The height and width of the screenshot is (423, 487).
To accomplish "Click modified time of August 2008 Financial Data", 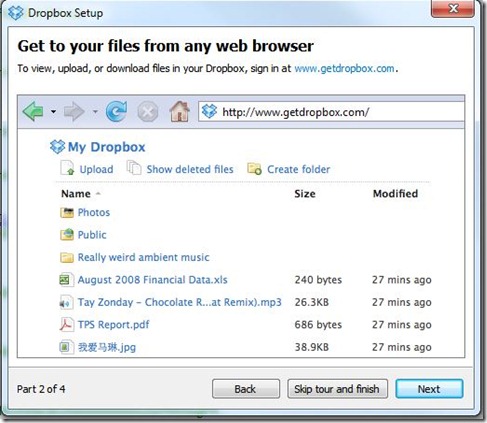I will click(x=402, y=280).
